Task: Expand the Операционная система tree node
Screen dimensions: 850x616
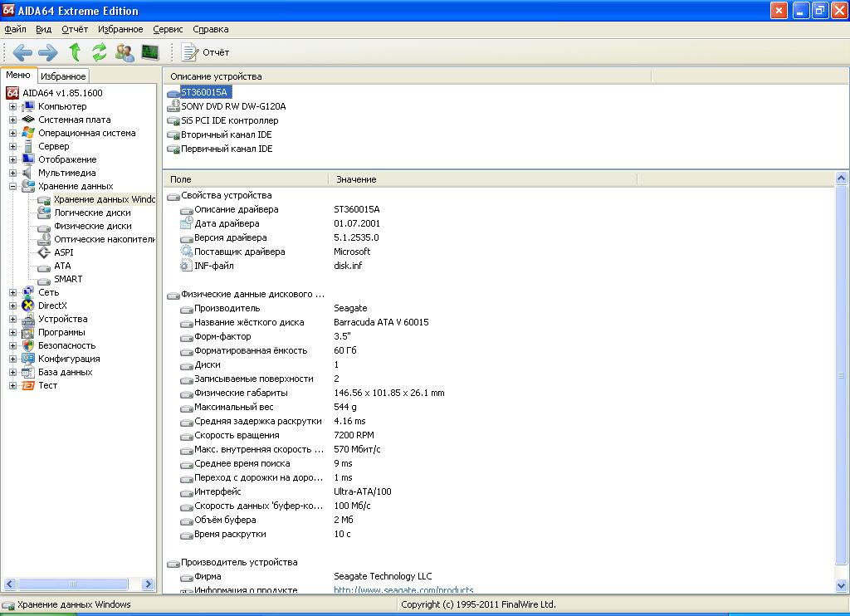Action: [x=12, y=133]
